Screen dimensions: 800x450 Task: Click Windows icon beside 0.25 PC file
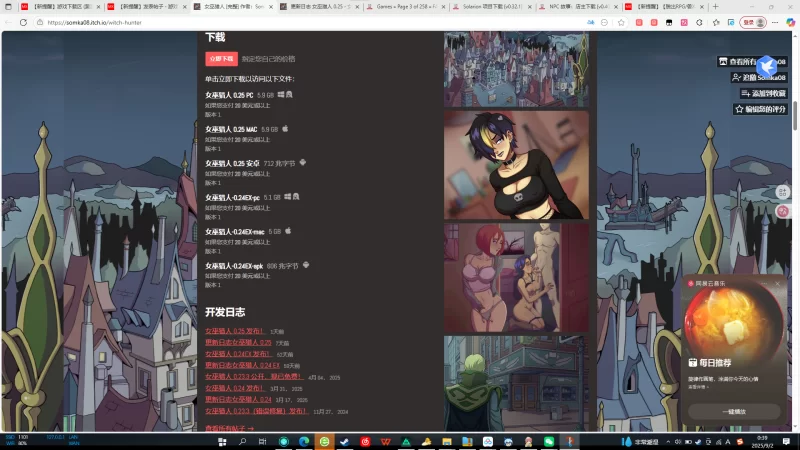[281, 94]
